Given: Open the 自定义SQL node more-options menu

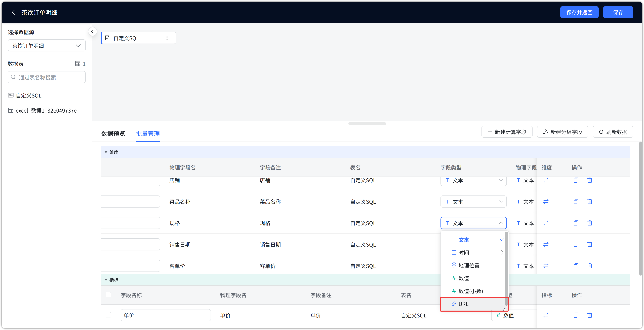Looking at the screenshot, I should 167,38.
